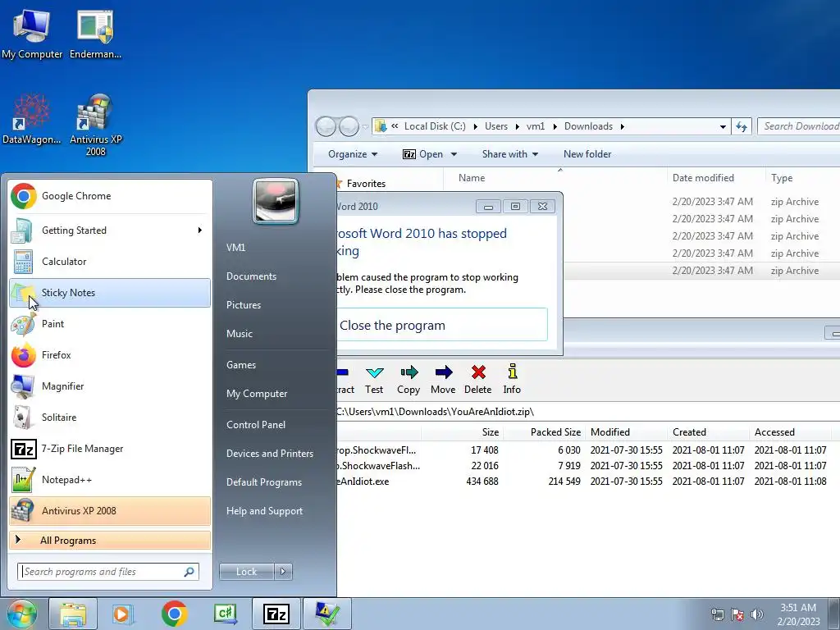Click Info button in 7-Zip toolbar
The height and width of the screenshot is (630, 840).
click(x=512, y=380)
